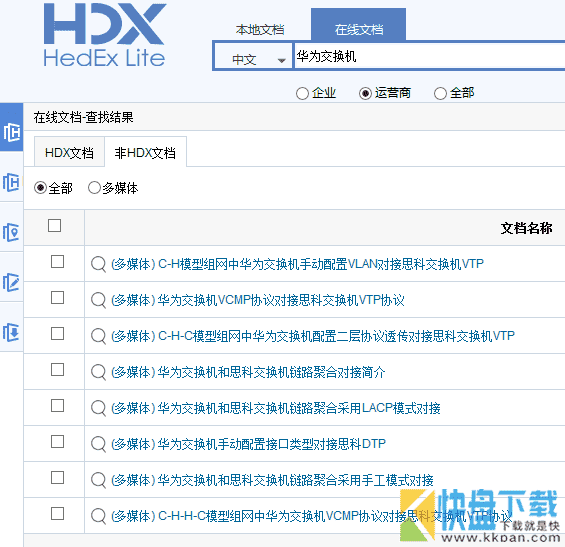
Task: Preview magnifier for 手工模式对接 row
Action: click(x=98, y=480)
